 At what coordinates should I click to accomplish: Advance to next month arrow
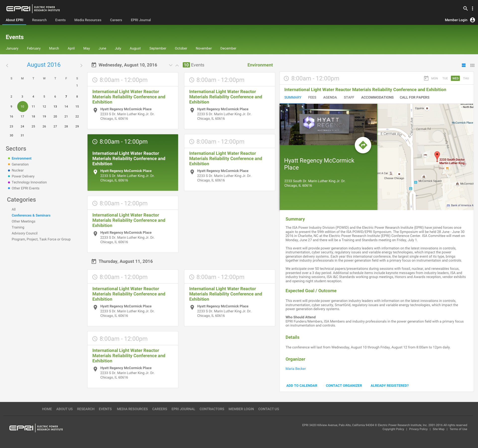point(81,65)
